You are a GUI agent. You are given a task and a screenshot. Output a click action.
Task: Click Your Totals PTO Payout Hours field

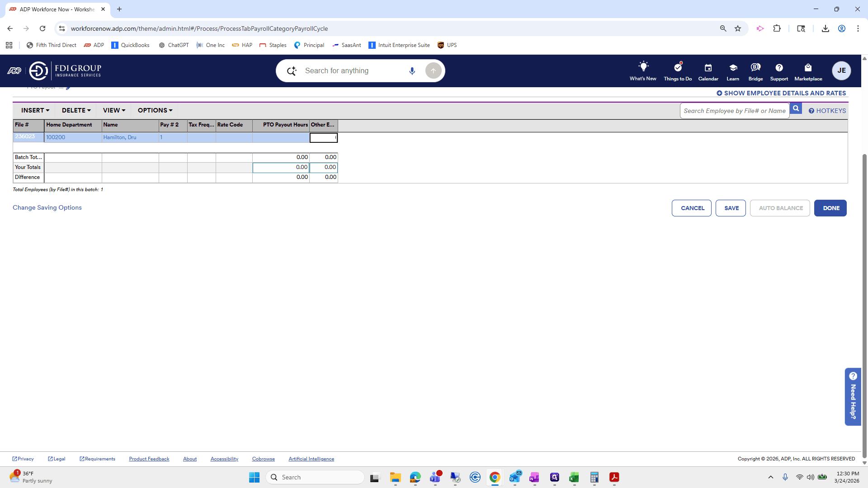click(281, 168)
